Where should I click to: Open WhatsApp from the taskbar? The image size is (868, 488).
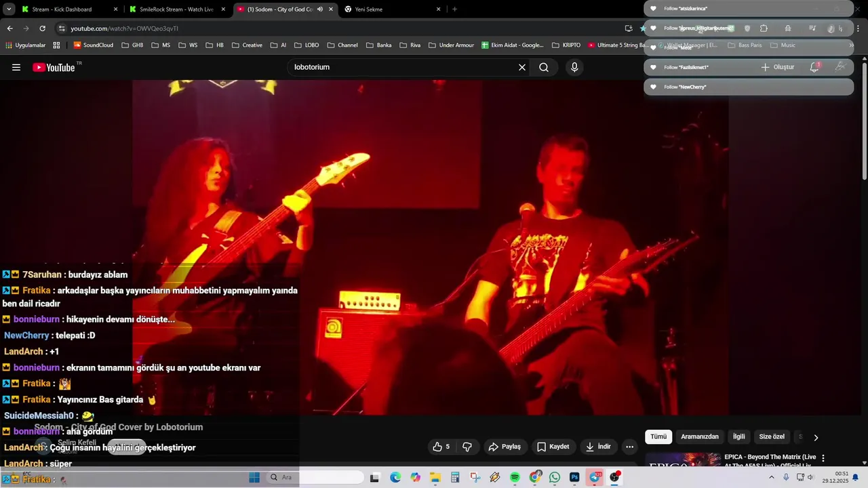(x=555, y=478)
